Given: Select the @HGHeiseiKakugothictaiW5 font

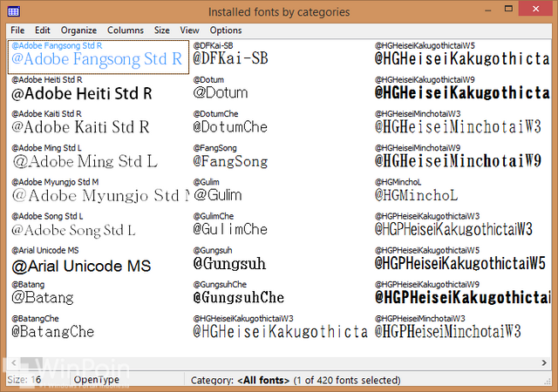Looking at the screenshot, I should point(461,57).
